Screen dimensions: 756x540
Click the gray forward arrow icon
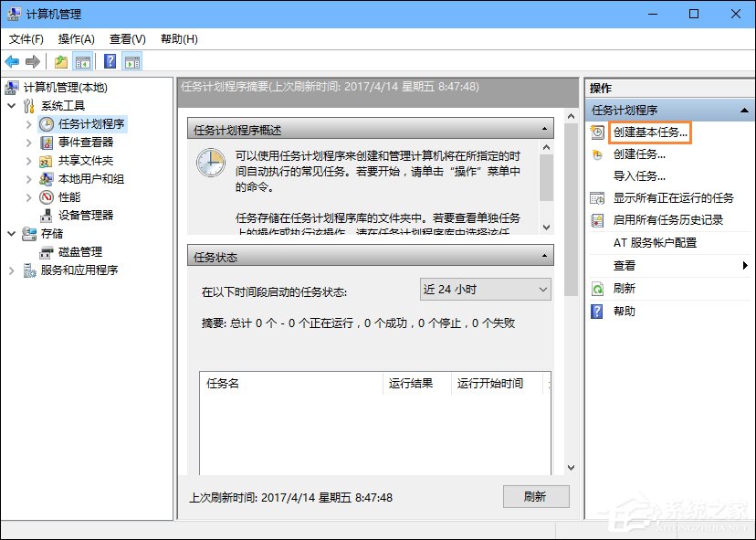[33, 60]
